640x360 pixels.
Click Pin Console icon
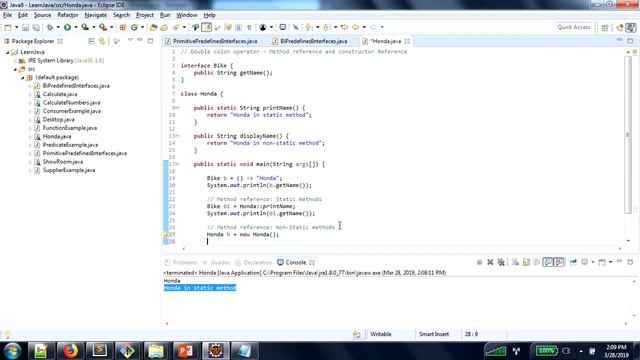pyautogui.click(x=573, y=262)
